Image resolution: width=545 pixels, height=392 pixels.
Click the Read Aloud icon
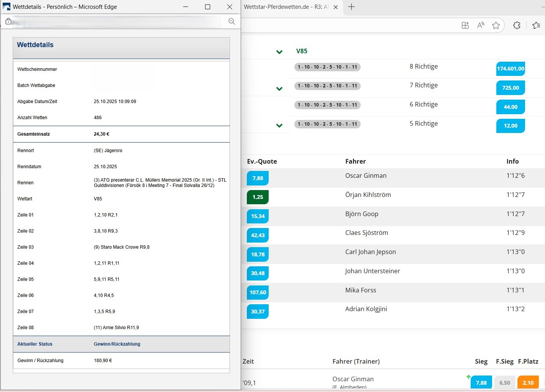click(481, 25)
